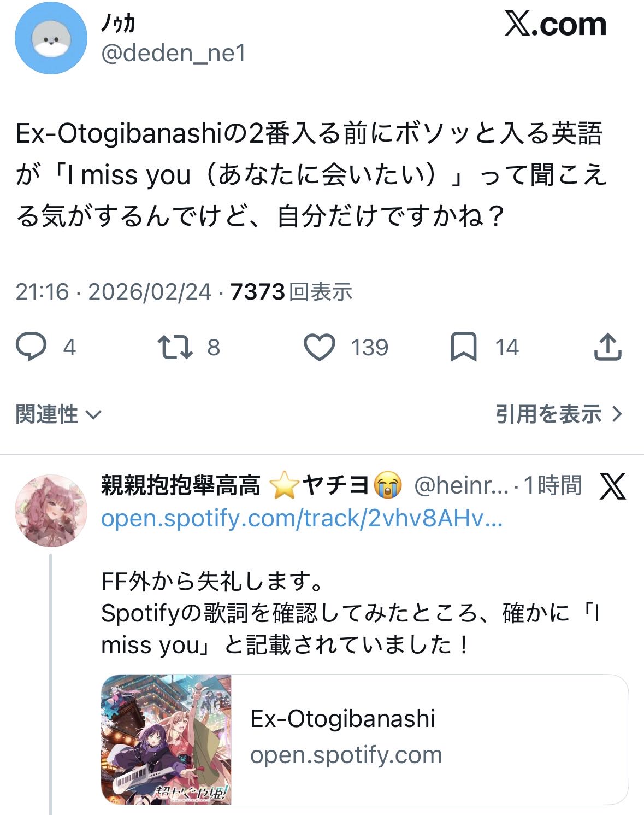Open the Ex-Otogibanashi Spotify card title

tap(342, 718)
